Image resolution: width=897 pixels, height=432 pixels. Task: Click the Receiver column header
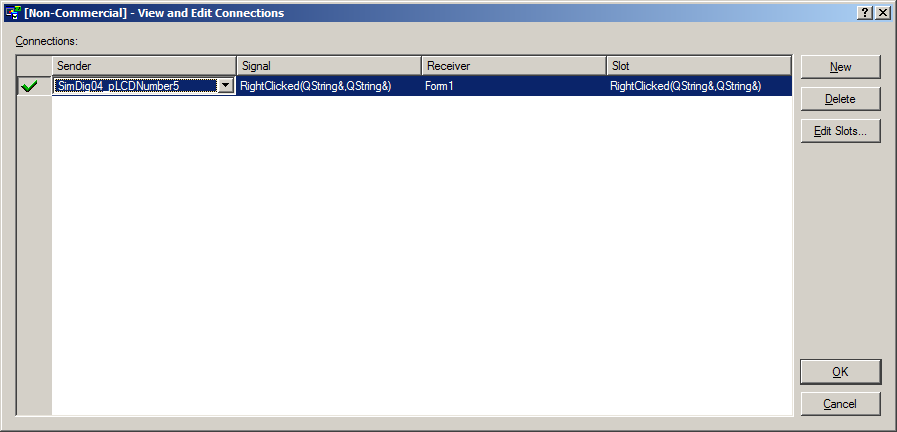pyautogui.click(x=514, y=66)
